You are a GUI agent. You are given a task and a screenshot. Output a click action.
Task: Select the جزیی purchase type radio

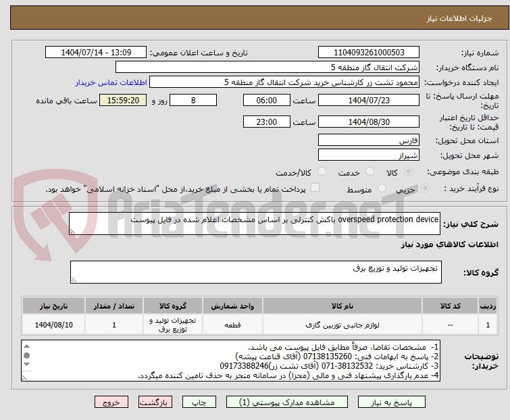(425, 188)
